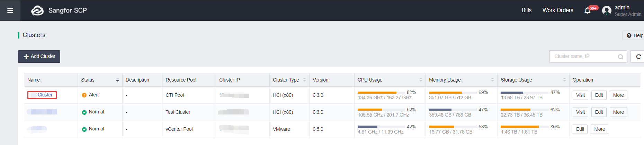
Task: Sort by the Memory Usage column
Action: pos(492,80)
